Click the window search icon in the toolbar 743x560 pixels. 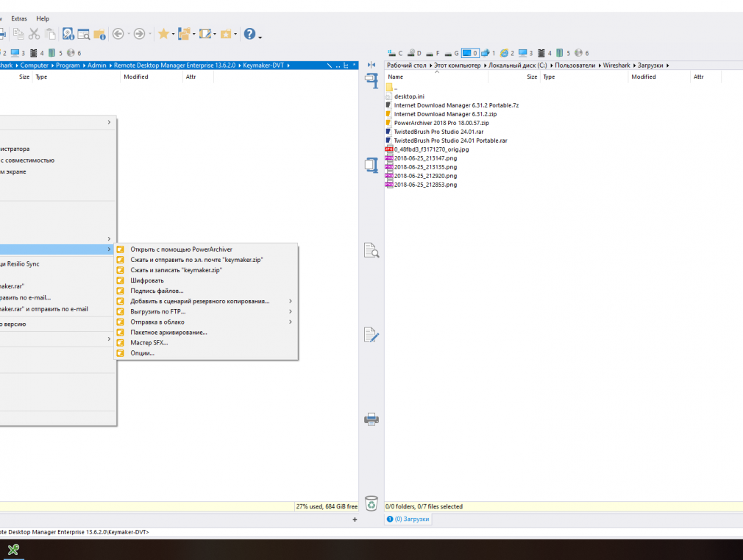[x=84, y=34]
